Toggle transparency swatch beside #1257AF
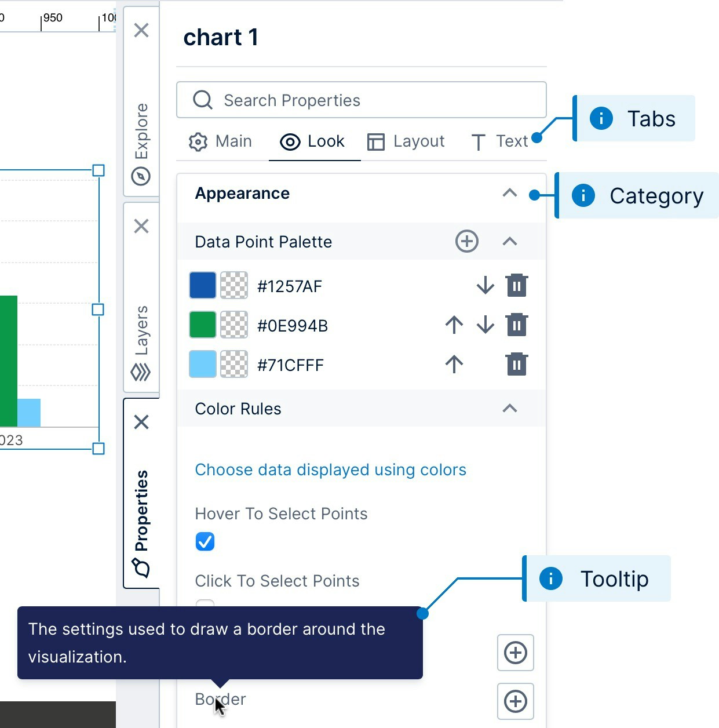Screen dimensions: 719x728 (234, 285)
